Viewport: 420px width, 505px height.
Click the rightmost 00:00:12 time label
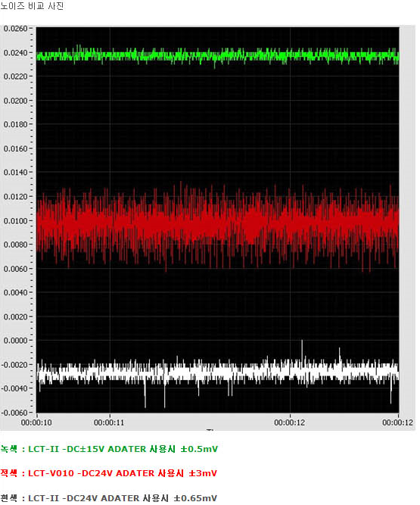(398, 422)
